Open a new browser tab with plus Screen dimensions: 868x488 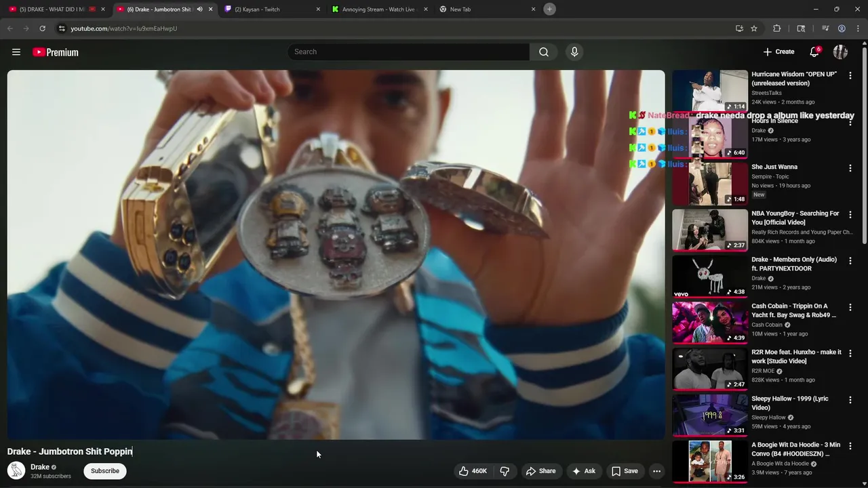[x=550, y=9]
